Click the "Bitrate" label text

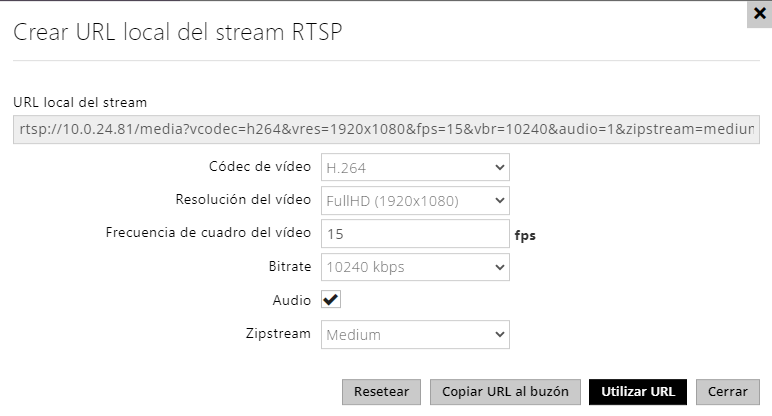[287, 267]
